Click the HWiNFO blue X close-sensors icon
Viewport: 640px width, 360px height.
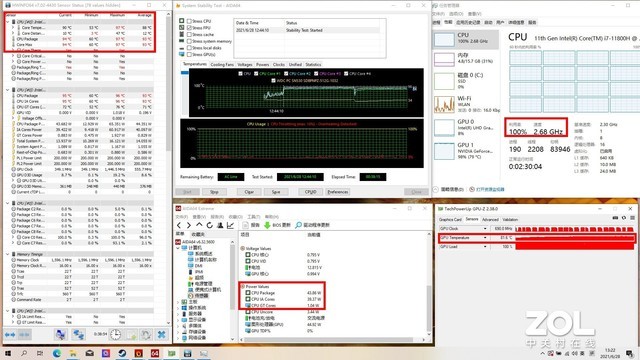[x=162, y=335]
